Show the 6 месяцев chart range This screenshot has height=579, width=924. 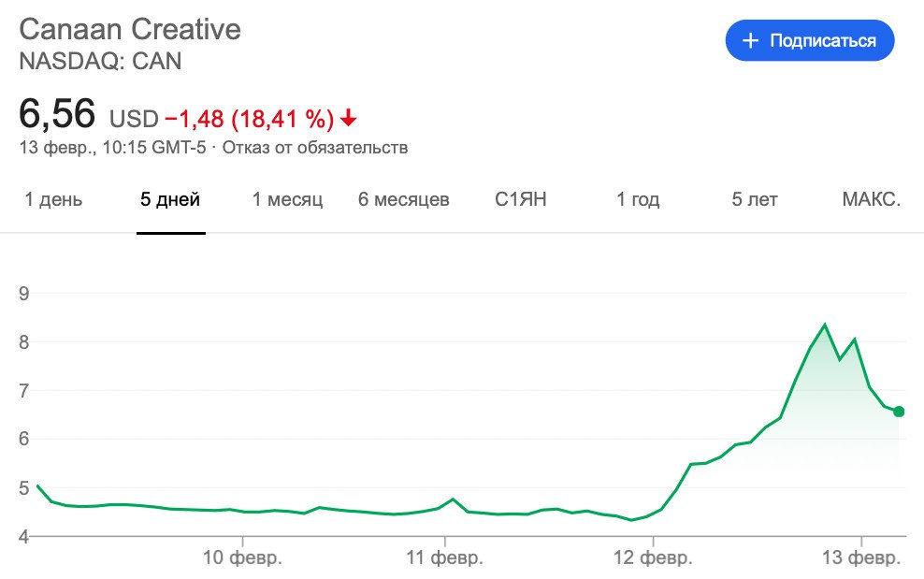pos(404,199)
